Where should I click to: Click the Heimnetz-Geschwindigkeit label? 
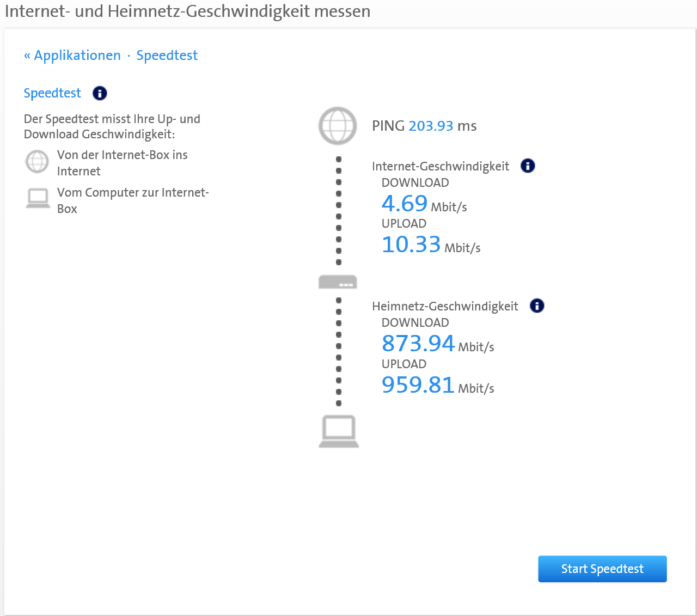pos(445,306)
